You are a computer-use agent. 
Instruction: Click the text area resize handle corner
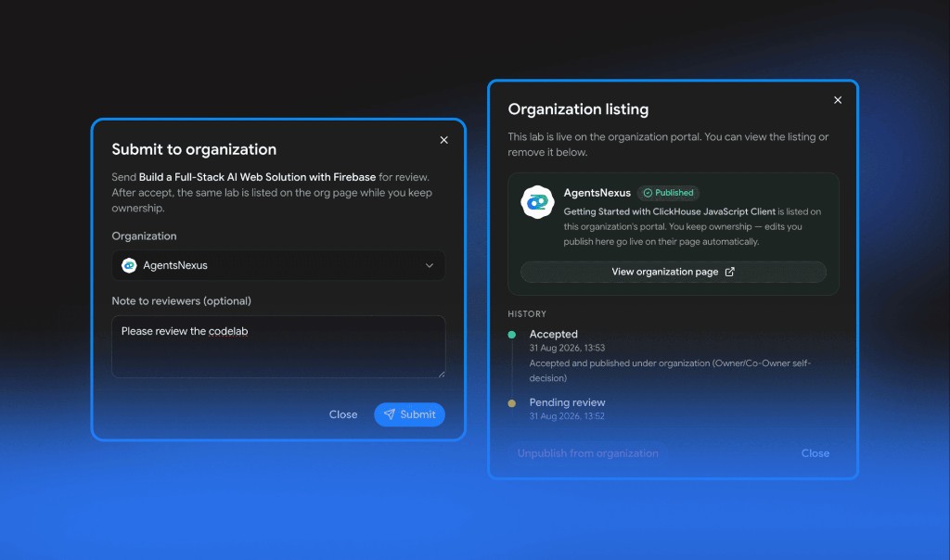(441, 374)
